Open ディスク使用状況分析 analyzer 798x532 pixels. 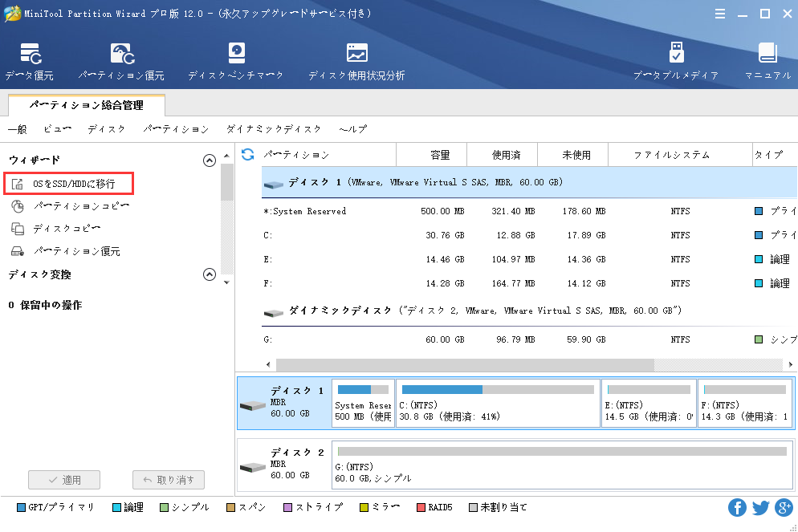point(356,62)
